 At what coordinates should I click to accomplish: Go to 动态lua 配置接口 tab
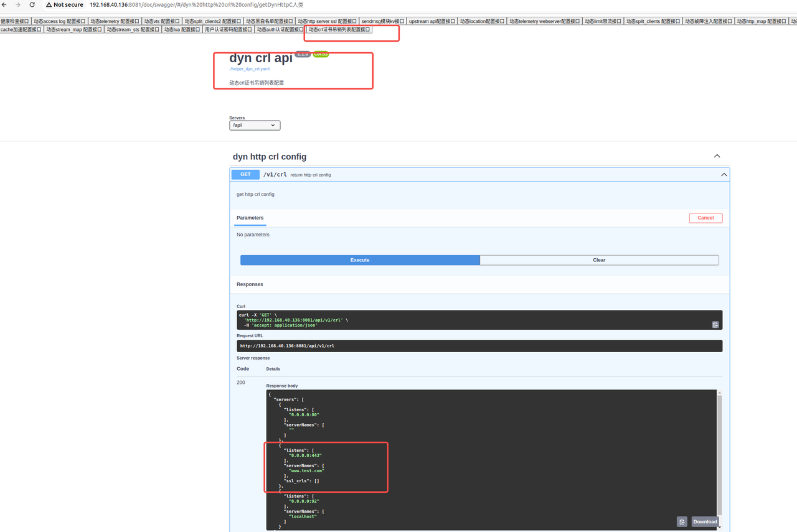182,29
